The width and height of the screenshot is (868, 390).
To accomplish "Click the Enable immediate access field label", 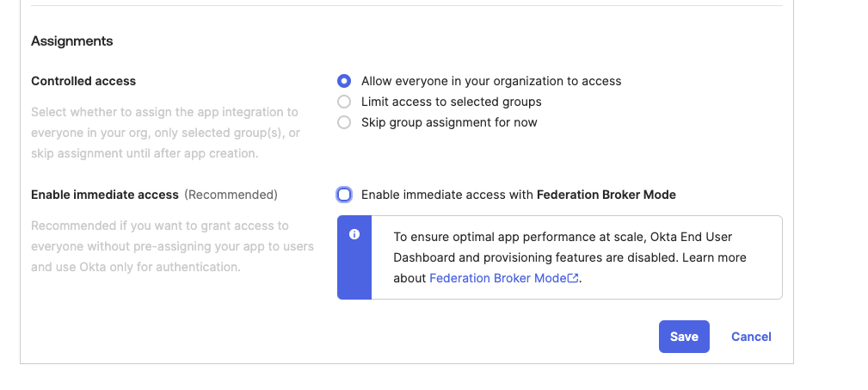I will pyautogui.click(x=105, y=195).
